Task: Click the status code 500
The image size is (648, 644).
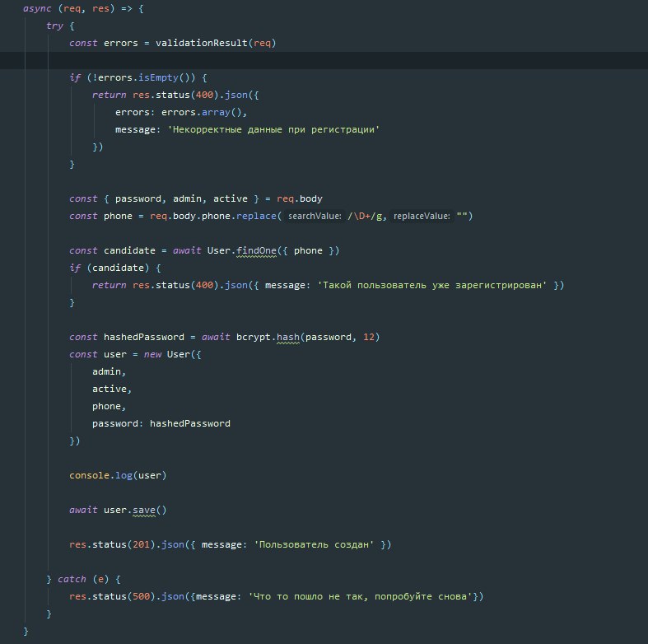Action: pyautogui.click(x=141, y=597)
